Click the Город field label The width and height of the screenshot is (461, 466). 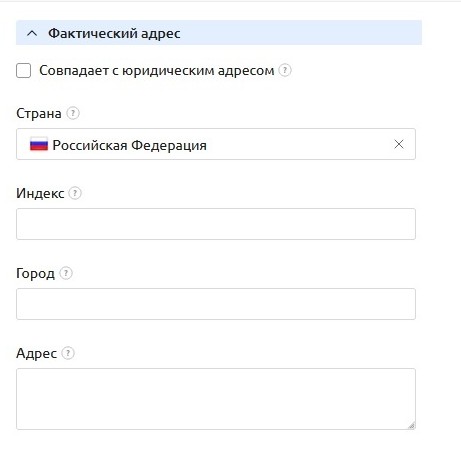[35, 274]
